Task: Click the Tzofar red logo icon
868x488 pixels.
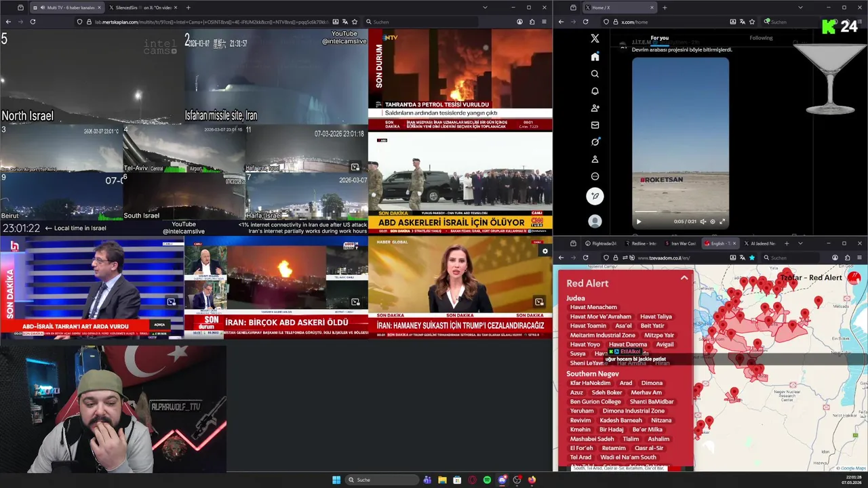Action: pyautogui.click(x=854, y=278)
